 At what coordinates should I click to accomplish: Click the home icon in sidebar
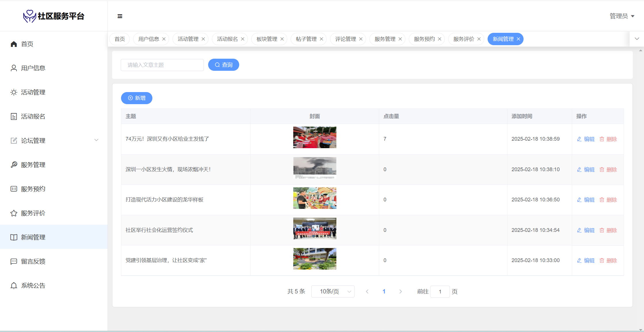(14, 44)
